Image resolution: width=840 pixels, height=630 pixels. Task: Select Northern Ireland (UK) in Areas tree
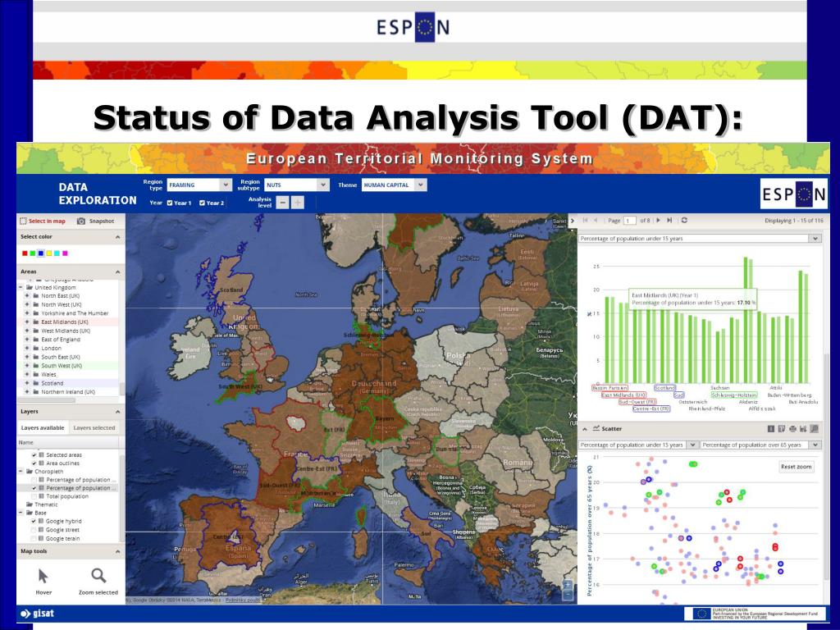68,392
